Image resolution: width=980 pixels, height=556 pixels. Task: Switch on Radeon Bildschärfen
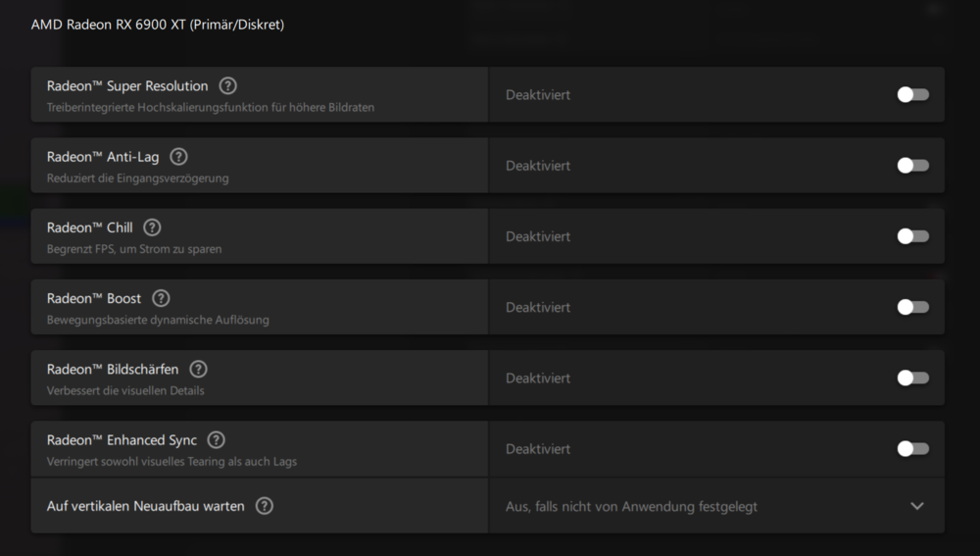coord(912,378)
